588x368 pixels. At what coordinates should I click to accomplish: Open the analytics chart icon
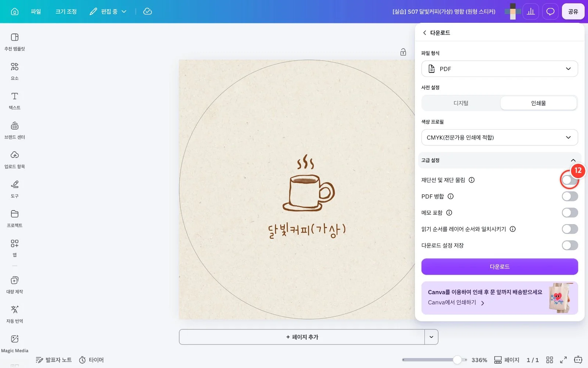pos(531,11)
